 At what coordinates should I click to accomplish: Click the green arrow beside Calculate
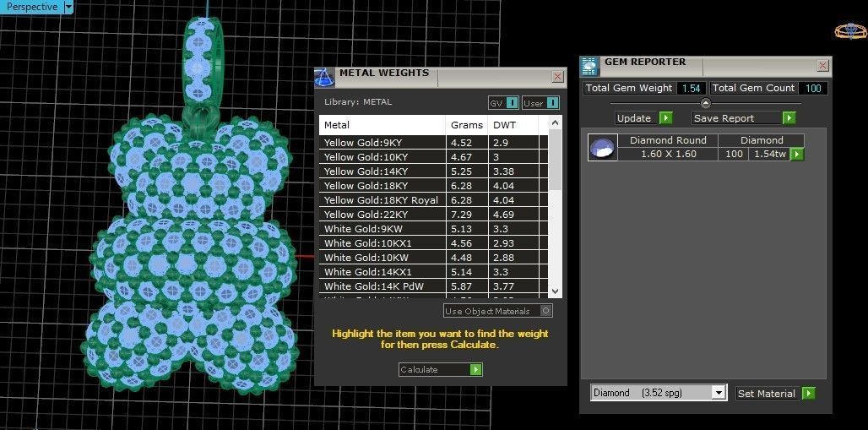click(x=475, y=370)
